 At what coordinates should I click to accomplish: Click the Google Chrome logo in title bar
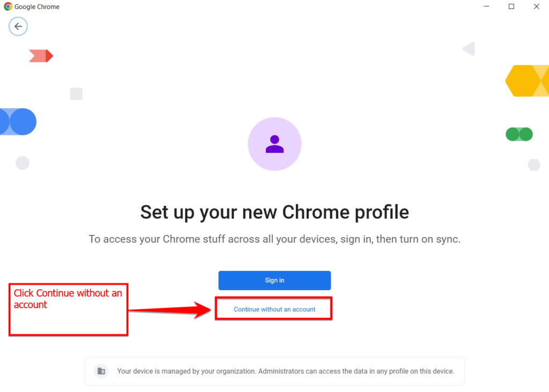pyautogui.click(x=8, y=7)
